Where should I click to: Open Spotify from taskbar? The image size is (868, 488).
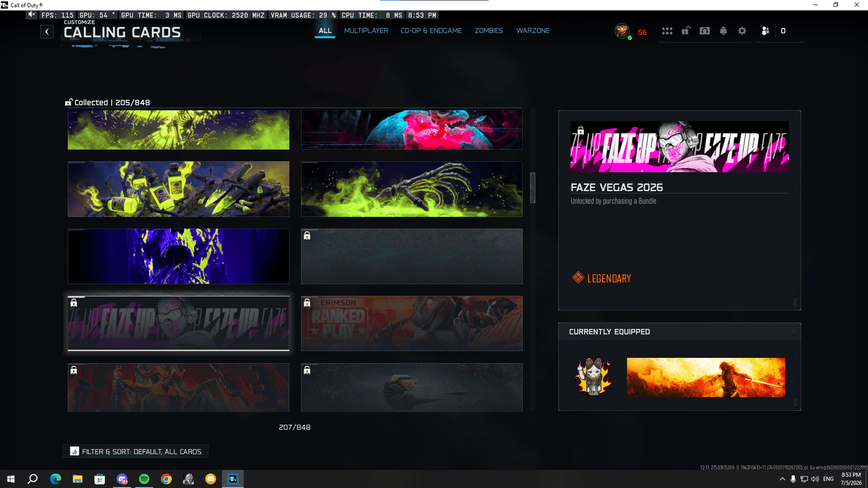tap(144, 479)
